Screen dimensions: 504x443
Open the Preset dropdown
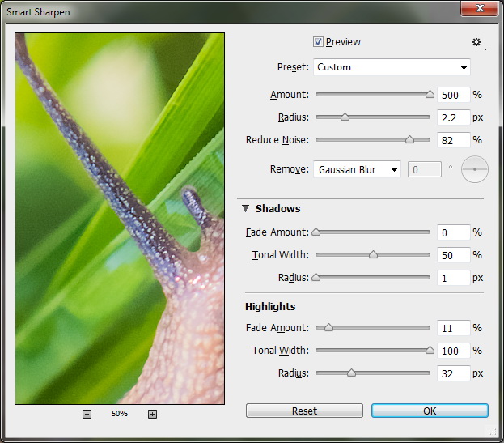(392, 67)
